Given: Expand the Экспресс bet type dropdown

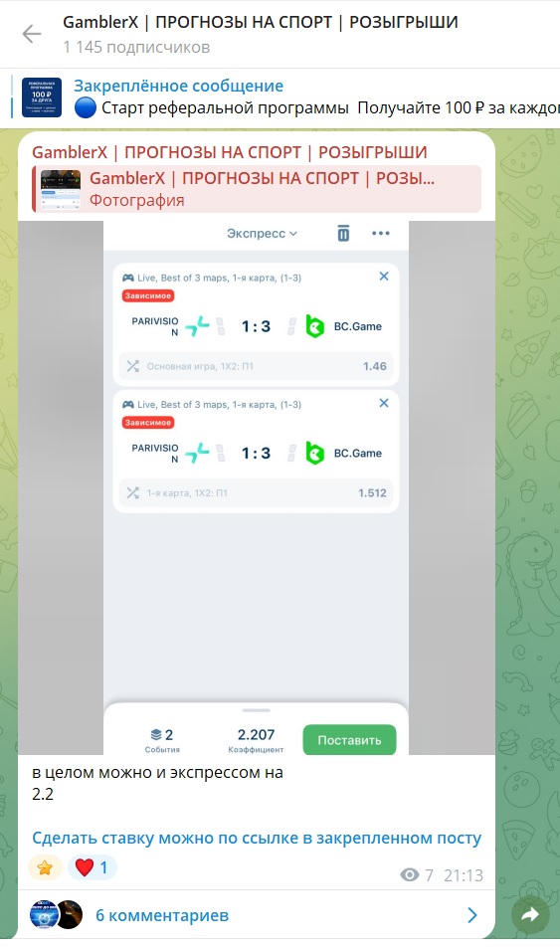Looking at the screenshot, I should [x=262, y=234].
